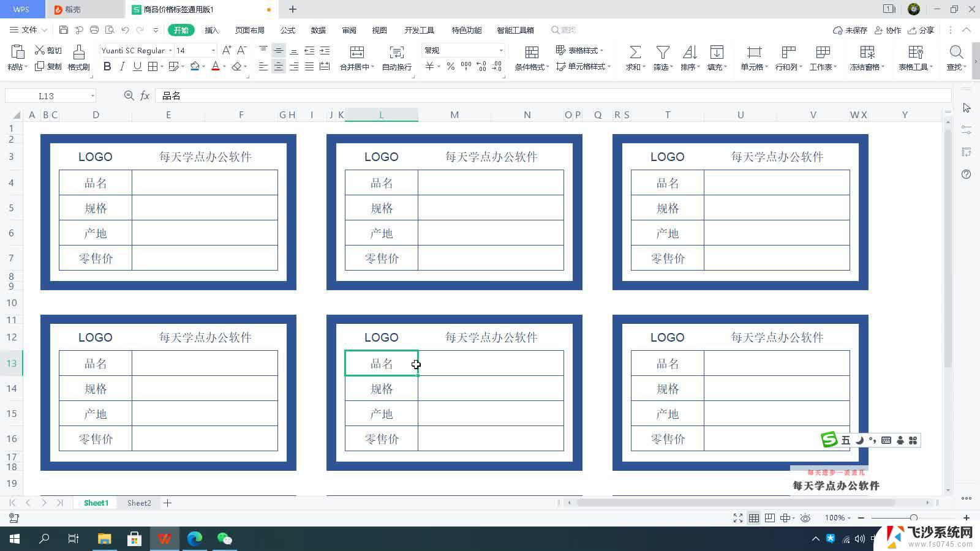Open Table Styles (表格样式) dropdown
Image resolution: width=980 pixels, height=551 pixels.
point(579,50)
